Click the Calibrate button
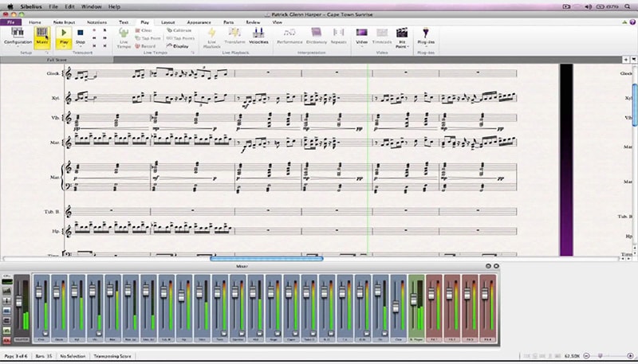Screen dimensions: 638x364 pyautogui.click(x=179, y=30)
